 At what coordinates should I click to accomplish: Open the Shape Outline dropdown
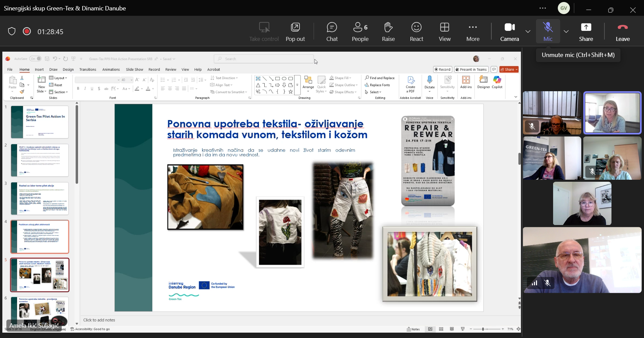coord(343,85)
